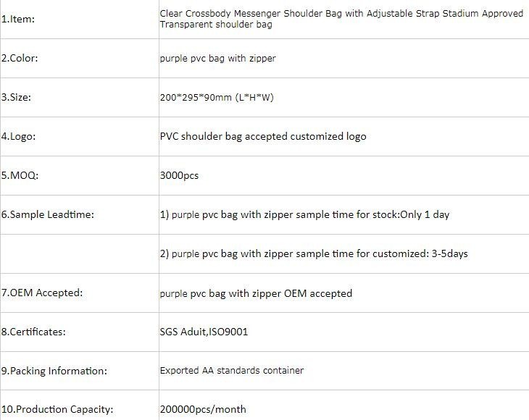Click the "6.Sample Leadtime:" label

(48, 214)
